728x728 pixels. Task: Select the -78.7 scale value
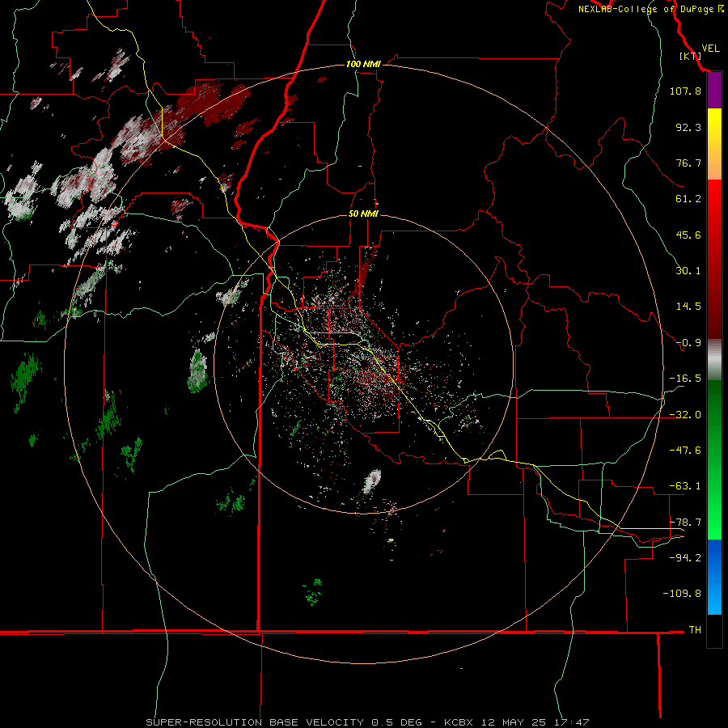click(x=685, y=523)
